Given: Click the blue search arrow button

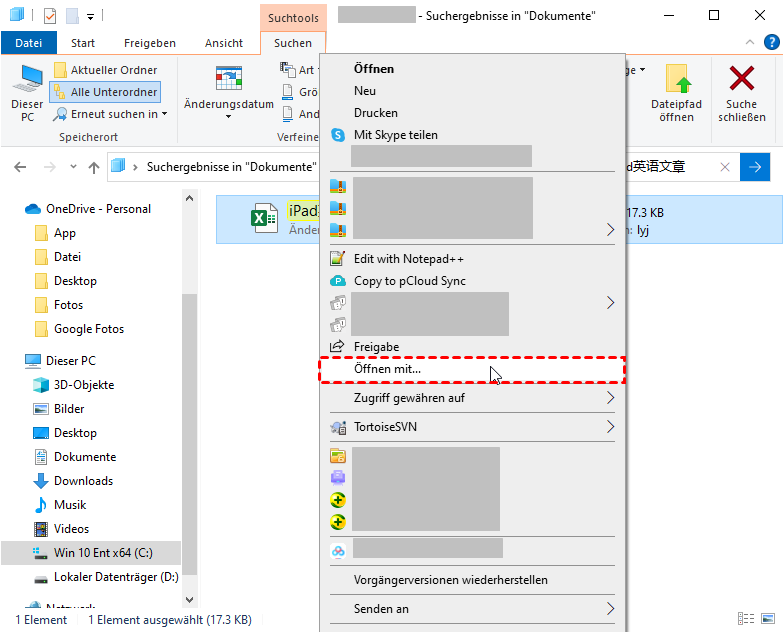Looking at the screenshot, I should pos(755,167).
